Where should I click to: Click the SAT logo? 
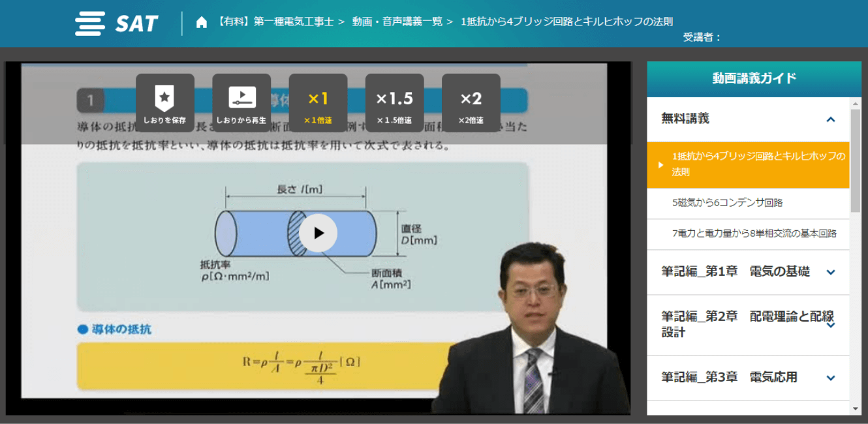pyautogui.click(x=117, y=23)
